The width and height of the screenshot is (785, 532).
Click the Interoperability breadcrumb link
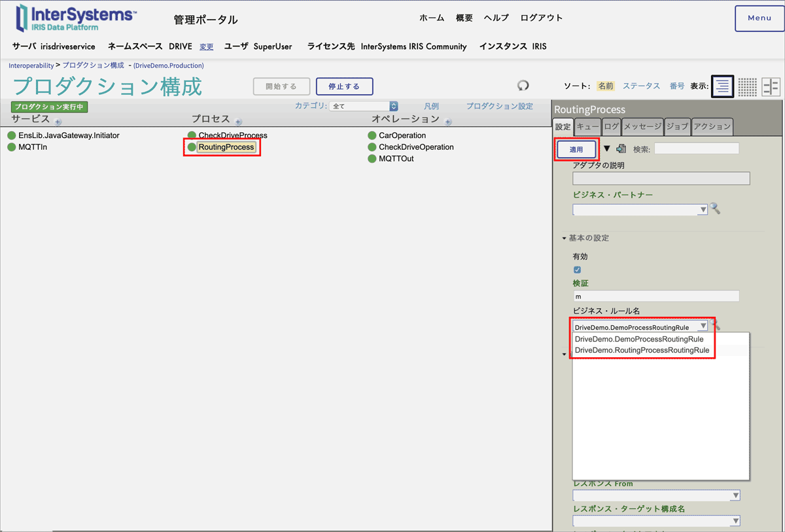[x=31, y=65]
